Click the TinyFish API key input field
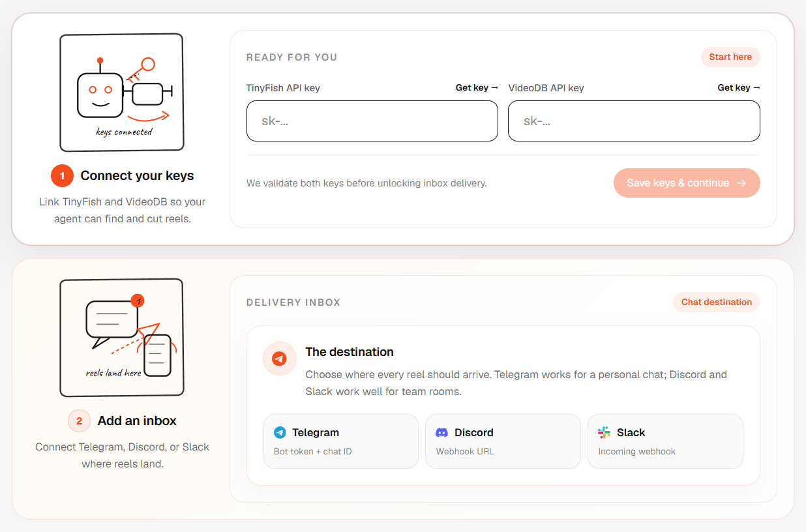 coord(372,121)
